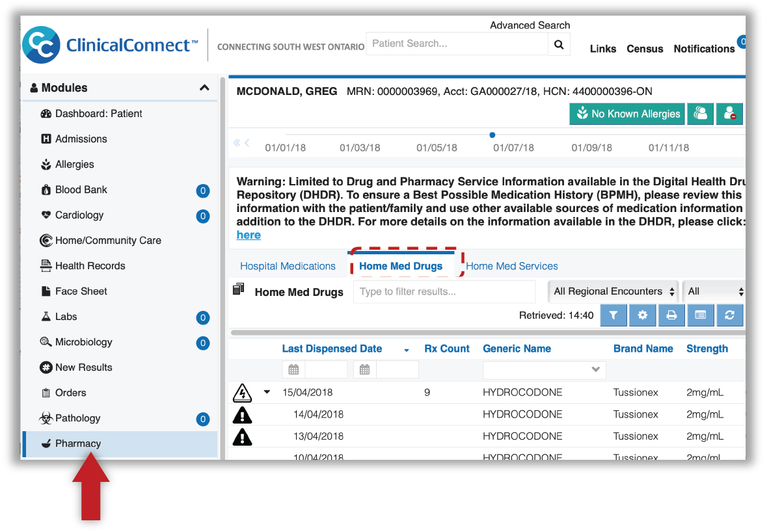Click the remove patient icon in the header
This screenshot has width=769, height=532.
coord(729,113)
